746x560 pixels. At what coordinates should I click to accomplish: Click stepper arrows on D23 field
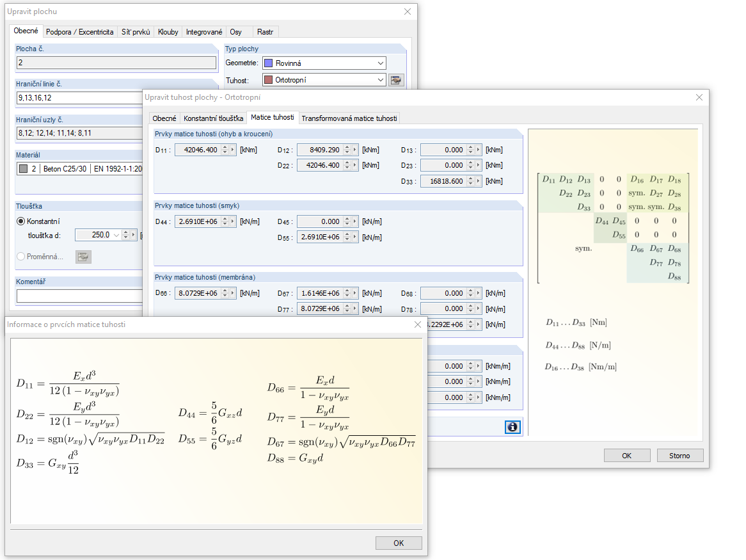[471, 165]
